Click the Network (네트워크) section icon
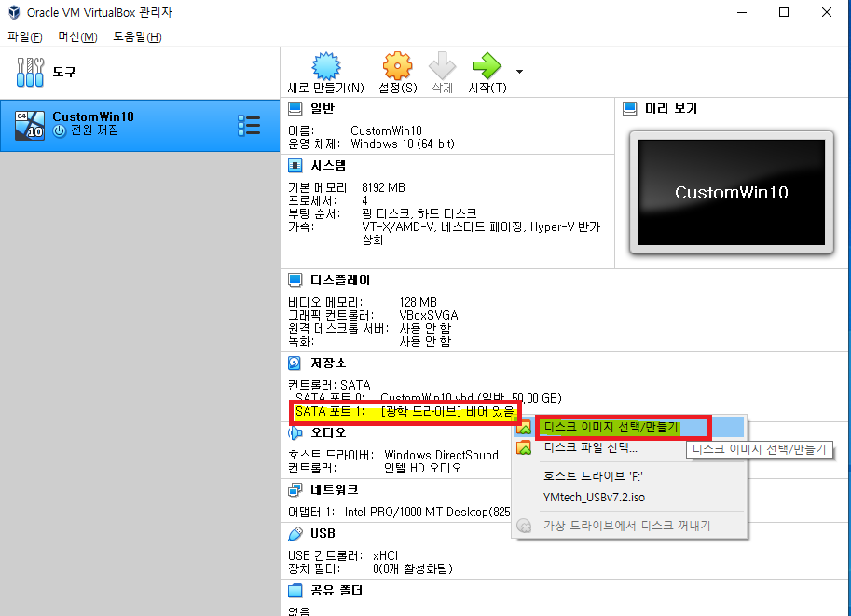 (x=295, y=489)
